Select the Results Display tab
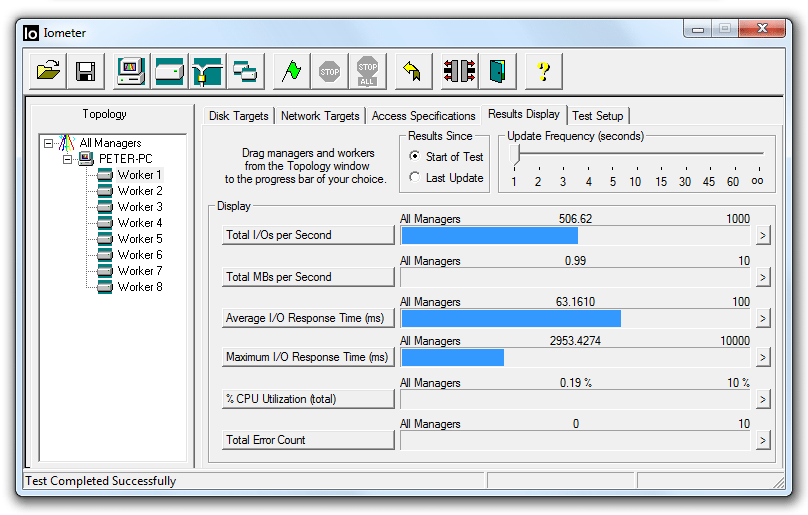 (x=524, y=114)
